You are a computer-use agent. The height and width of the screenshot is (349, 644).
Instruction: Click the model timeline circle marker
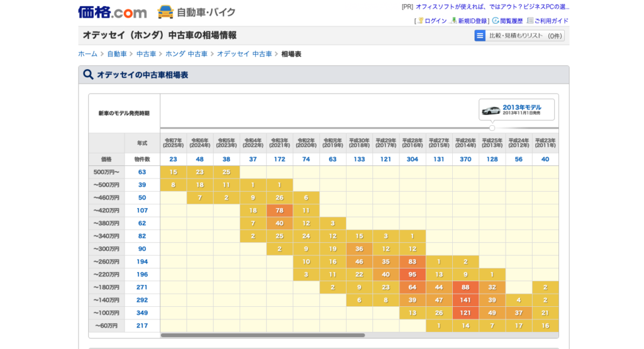pyautogui.click(x=492, y=128)
